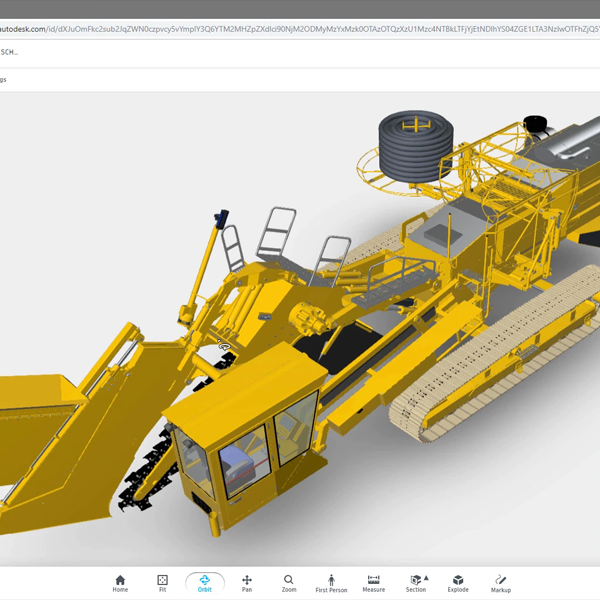Click the Home view tool
Screen dimensions: 600x600
(120, 583)
